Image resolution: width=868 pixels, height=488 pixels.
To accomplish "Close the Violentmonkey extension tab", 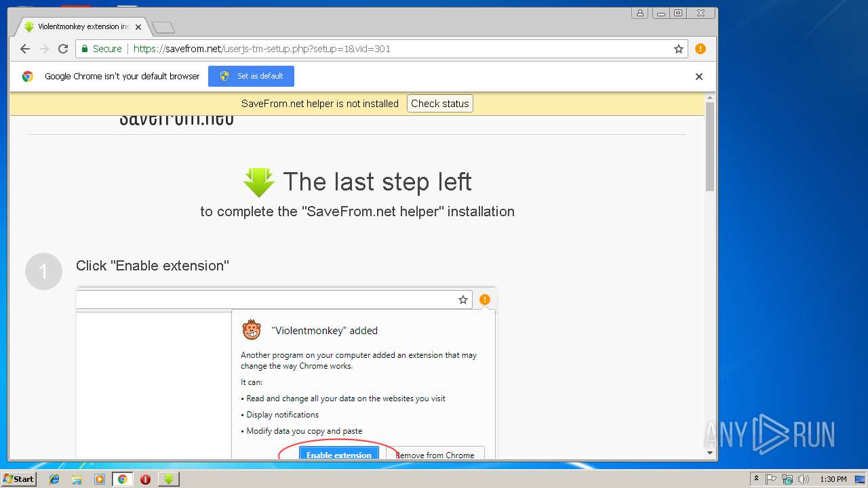I will 138,27.
